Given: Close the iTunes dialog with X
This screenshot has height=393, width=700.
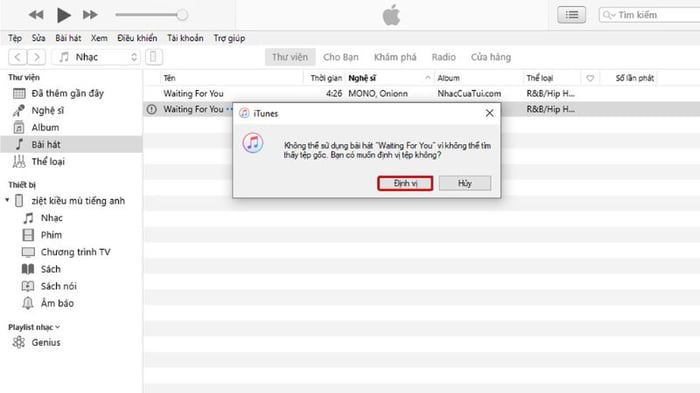Looking at the screenshot, I should point(489,113).
